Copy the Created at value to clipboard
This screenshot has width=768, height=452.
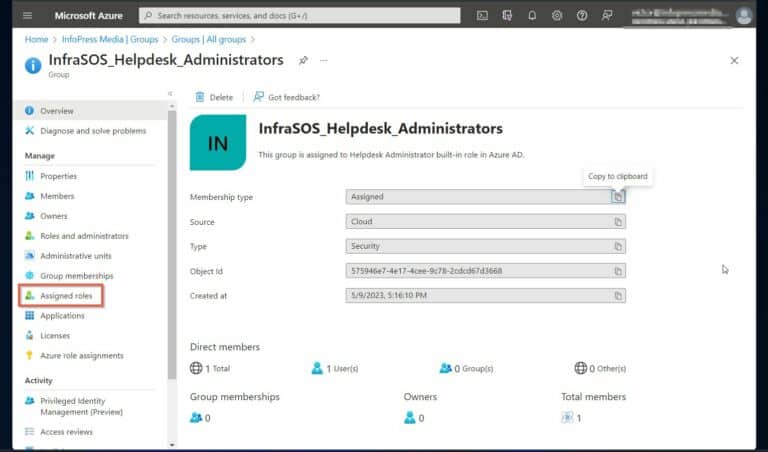[x=618, y=296]
